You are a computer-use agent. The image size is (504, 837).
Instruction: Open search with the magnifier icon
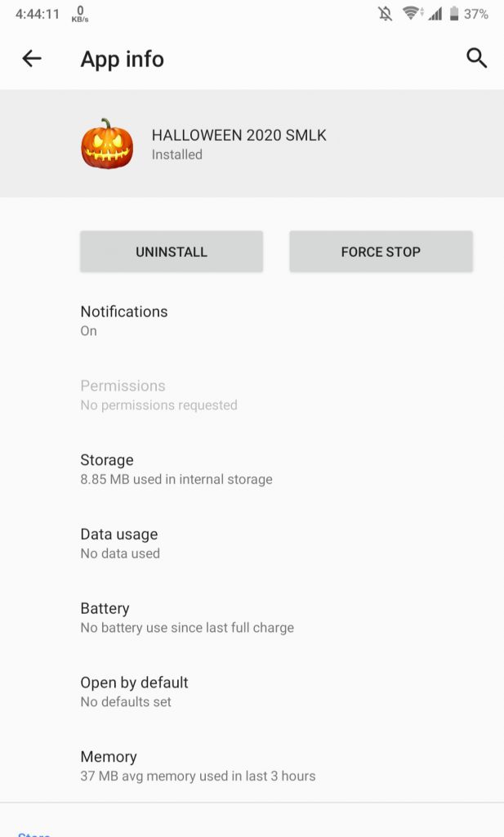(x=476, y=58)
